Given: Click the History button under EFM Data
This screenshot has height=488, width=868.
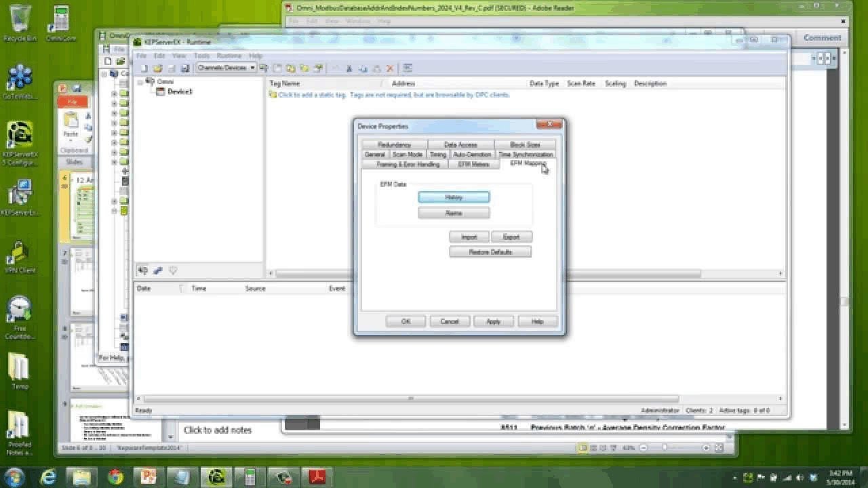Looking at the screenshot, I should click(454, 197).
